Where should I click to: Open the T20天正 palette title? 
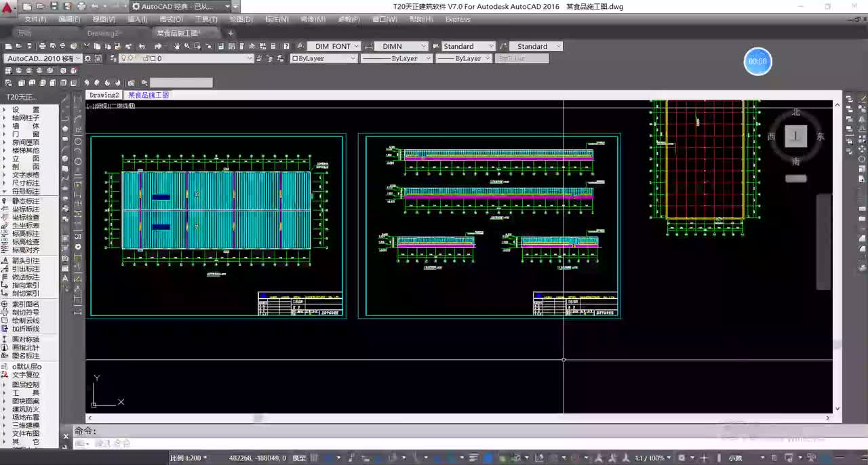22,97
